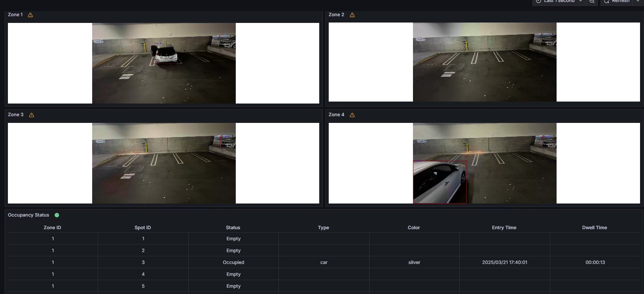This screenshot has width=644, height=294.
Task: Click the Zone 3 warning triangle icon
Action: [x=32, y=115]
